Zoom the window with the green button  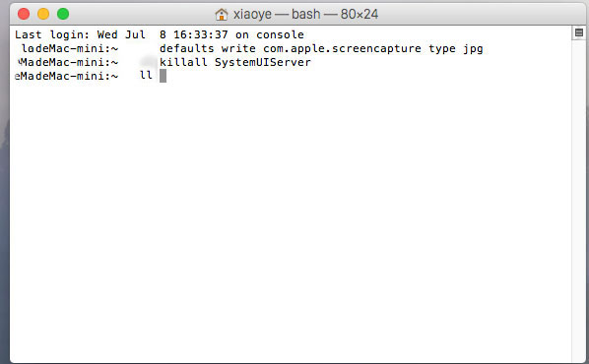coord(63,14)
